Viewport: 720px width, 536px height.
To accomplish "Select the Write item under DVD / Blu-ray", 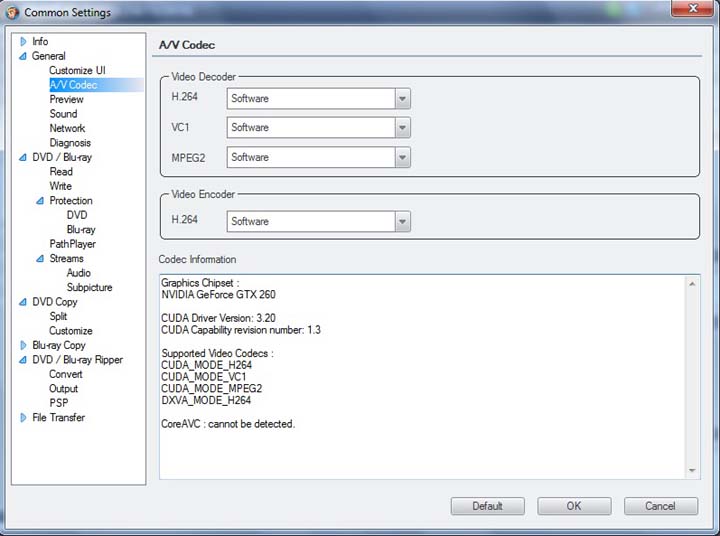I will click(61, 186).
